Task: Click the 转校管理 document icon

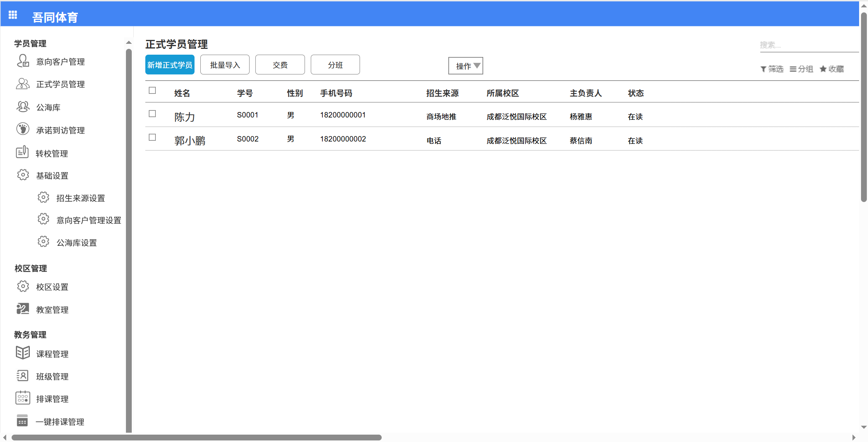Action: (x=22, y=152)
